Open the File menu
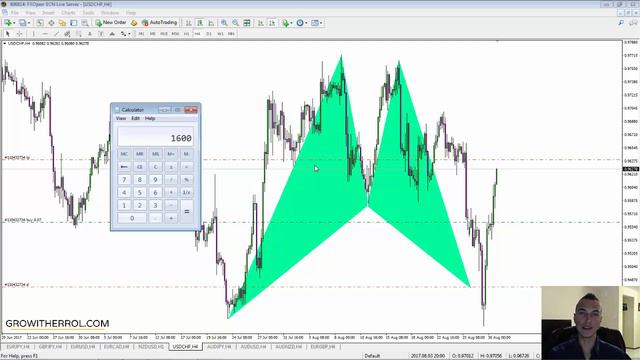Viewport: 640px width, 360px height. tap(15, 13)
